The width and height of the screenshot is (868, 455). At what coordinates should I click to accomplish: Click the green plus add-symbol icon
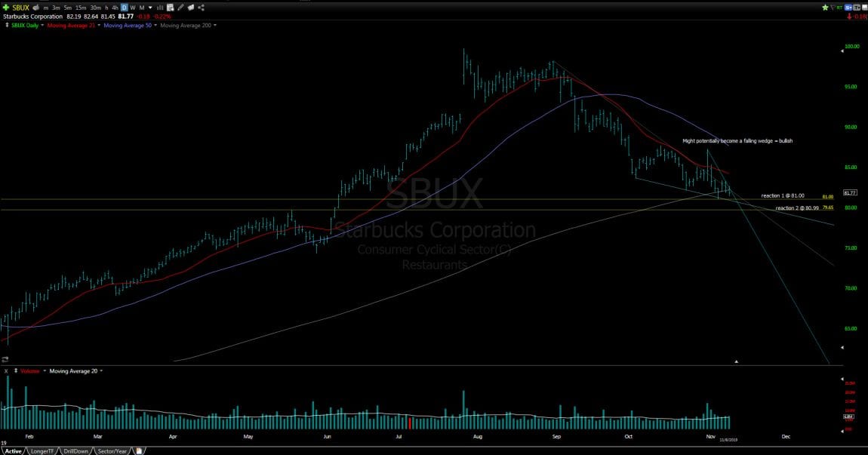(6, 8)
